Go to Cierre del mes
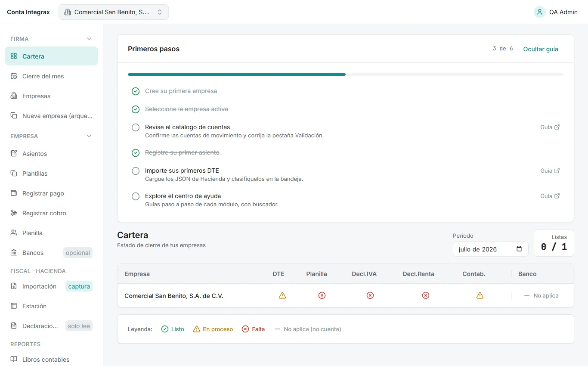The height and width of the screenshot is (366, 588). 52,76
